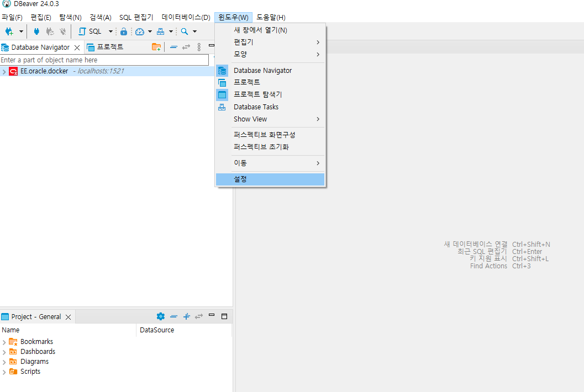This screenshot has width=584, height=392.
Task: Minimize the Database Navigator panel
Action: click(212, 45)
